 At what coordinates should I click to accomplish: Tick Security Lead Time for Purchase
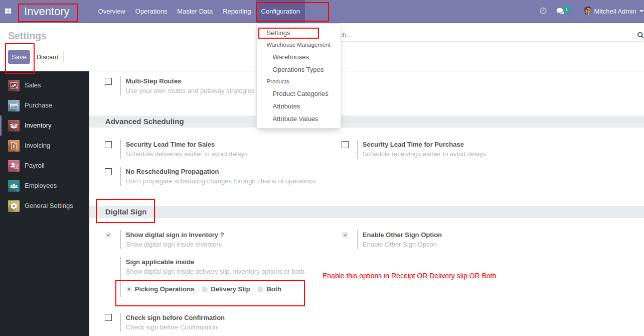(345, 145)
